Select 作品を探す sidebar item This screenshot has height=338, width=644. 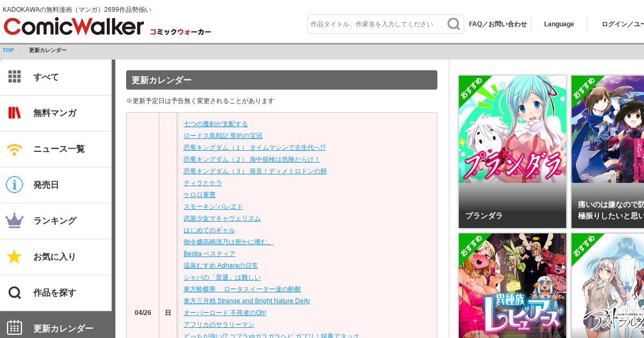point(56,293)
